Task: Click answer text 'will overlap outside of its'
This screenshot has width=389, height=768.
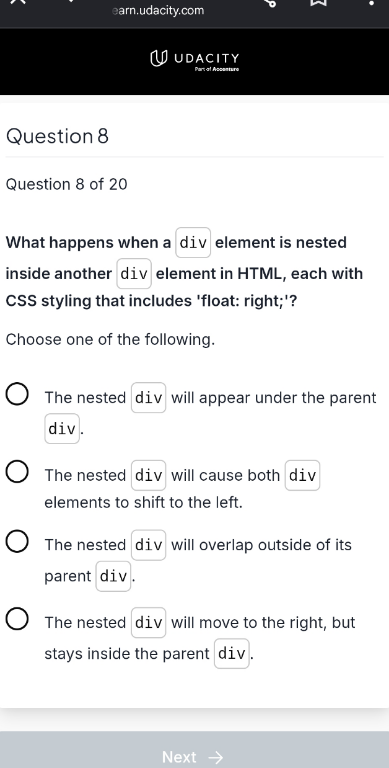Action: point(261,545)
